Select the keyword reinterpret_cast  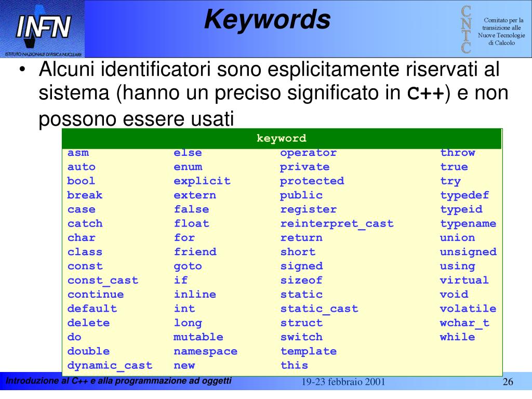click(337, 224)
